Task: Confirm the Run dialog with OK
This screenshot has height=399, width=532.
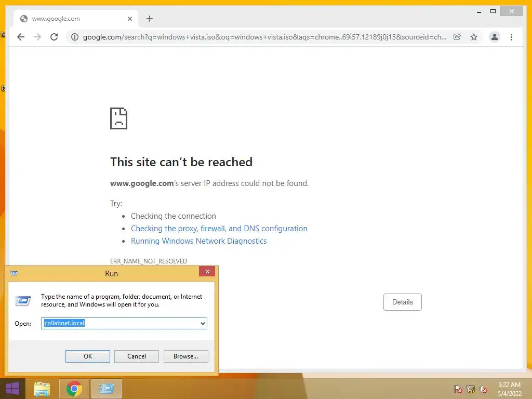Action: click(87, 356)
